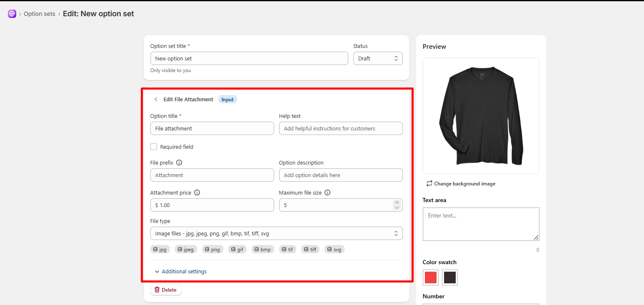Focus the Help text input field
The image size is (644, 305).
click(341, 128)
